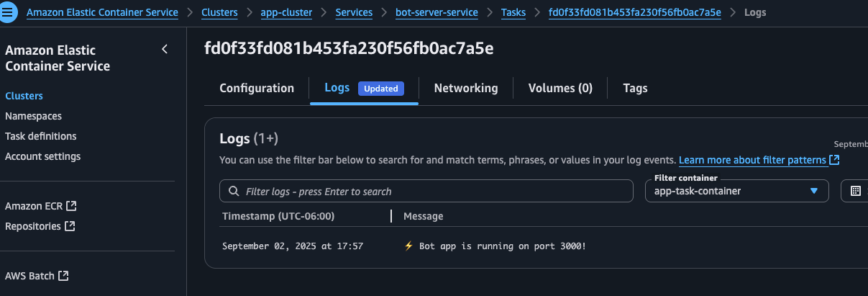Viewport: 868px width, 296px height.
Task: Select the September 02, 2025 at 17:57 timestamp
Action: point(293,246)
